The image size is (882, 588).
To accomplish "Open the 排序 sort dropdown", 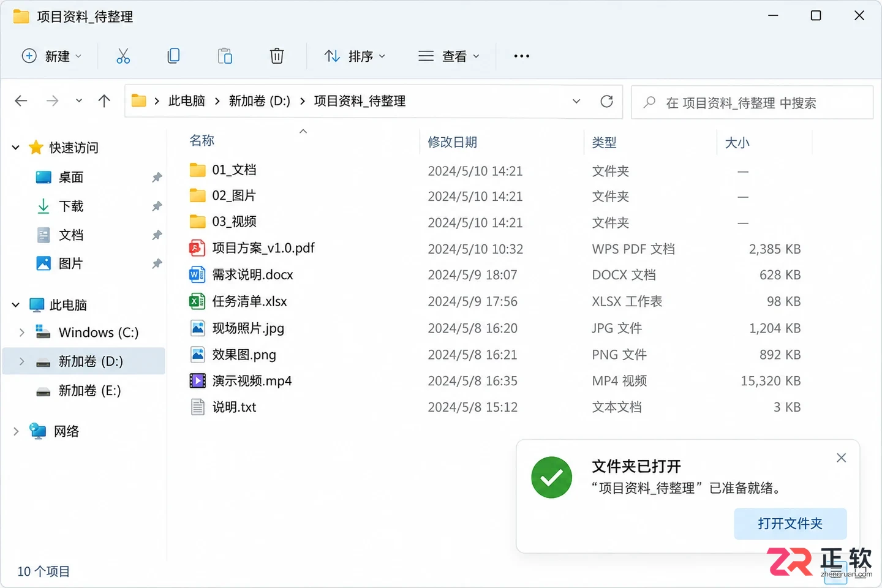I will tap(355, 56).
